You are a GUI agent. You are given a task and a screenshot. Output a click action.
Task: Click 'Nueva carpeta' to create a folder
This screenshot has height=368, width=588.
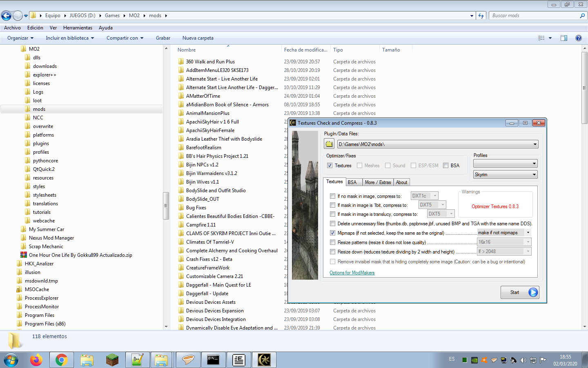pyautogui.click(x=198, y=38)
